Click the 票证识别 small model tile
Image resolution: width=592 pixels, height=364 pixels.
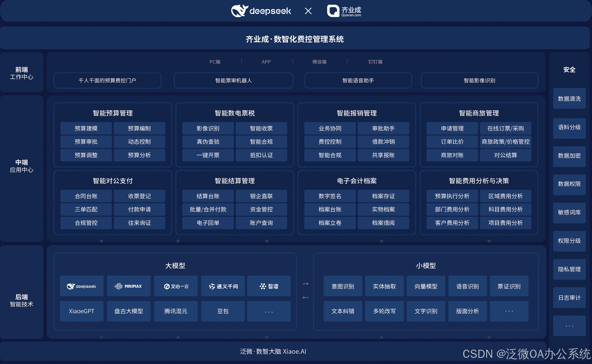509,286
